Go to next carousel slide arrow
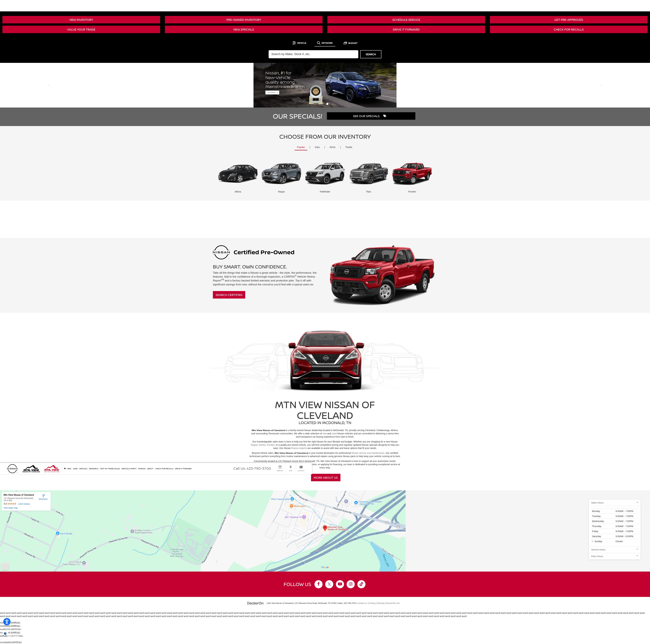Viewport: 650px width, 644px height. tap(601, 85)
